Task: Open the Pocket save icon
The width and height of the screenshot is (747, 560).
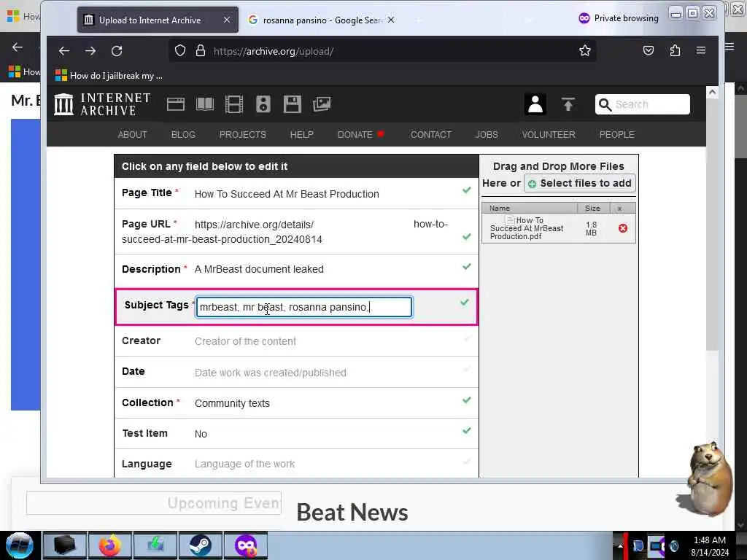Action: point(649,50)
